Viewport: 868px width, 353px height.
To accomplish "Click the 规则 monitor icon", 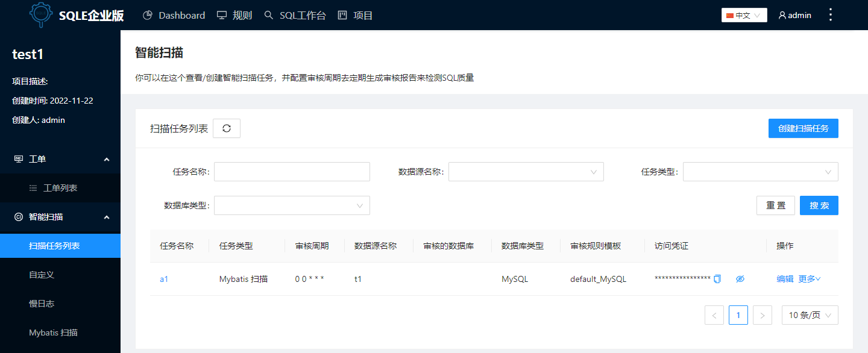I will pyautogui.click(x=222, y=15).
